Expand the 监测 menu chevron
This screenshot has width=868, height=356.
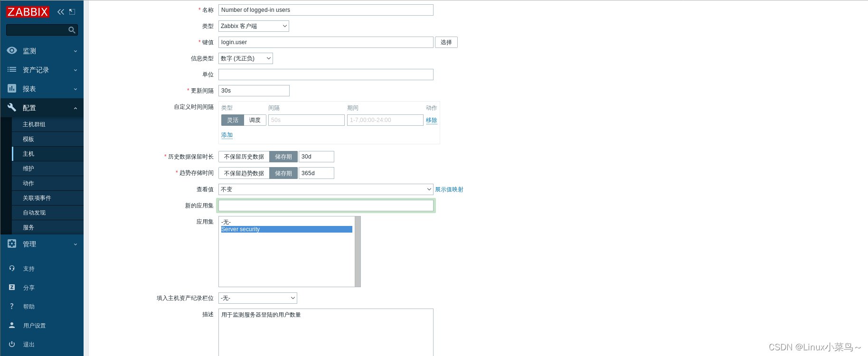pyautogui.click(x=75, y=51)
